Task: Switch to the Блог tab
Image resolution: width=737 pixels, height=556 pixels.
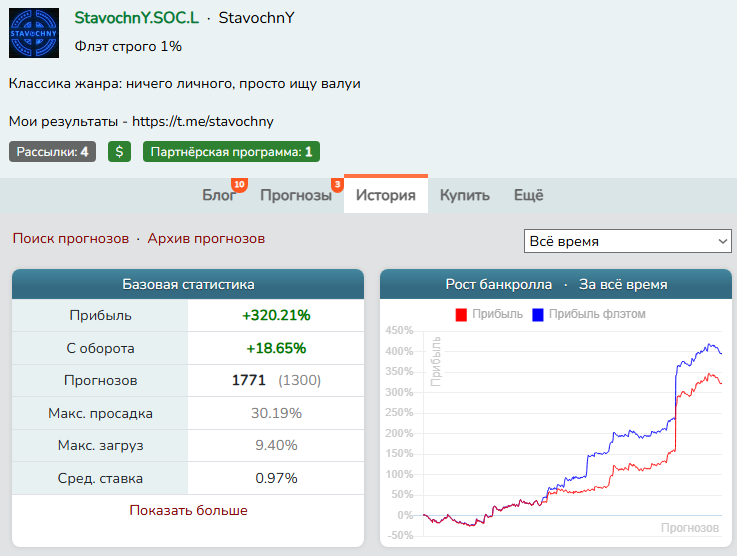Action: pyautogui.click(x=219, y=195)
